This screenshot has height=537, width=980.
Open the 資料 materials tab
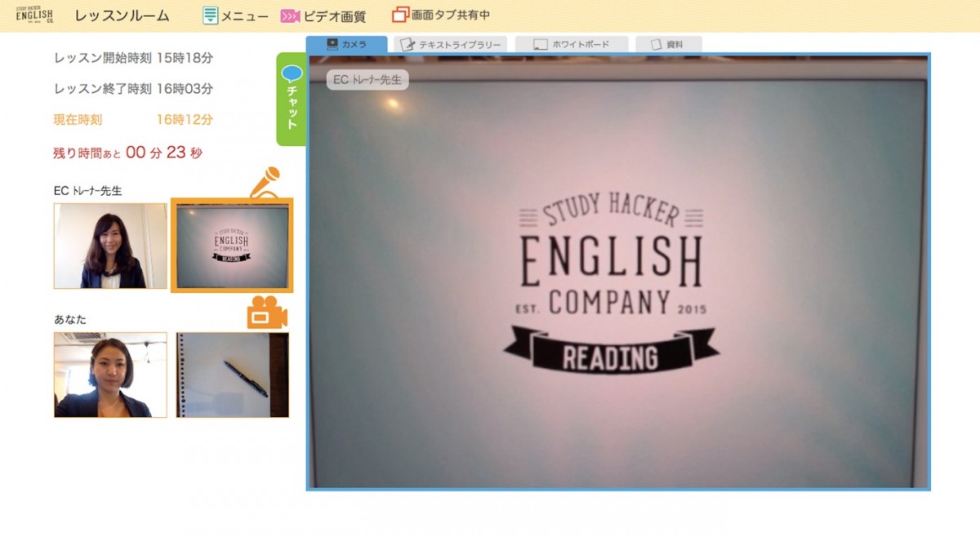pyautogui.click(x=668, y=45)
